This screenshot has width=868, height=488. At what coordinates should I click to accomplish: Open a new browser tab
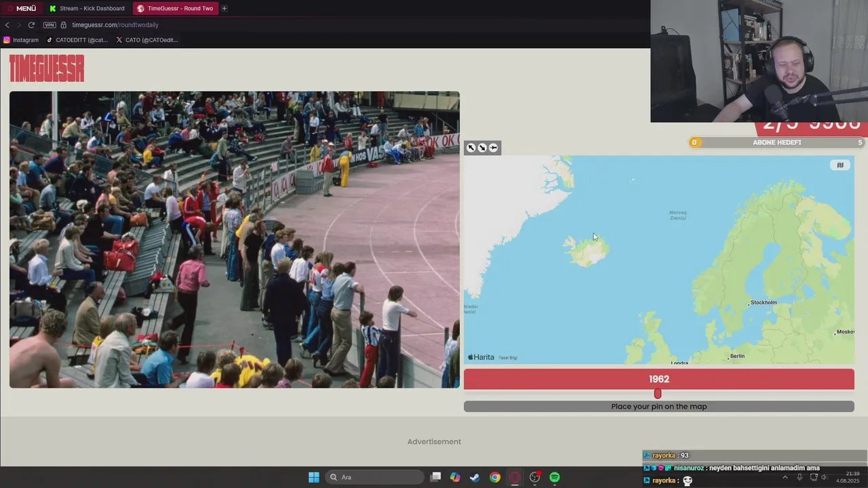(x=224, y=8)
